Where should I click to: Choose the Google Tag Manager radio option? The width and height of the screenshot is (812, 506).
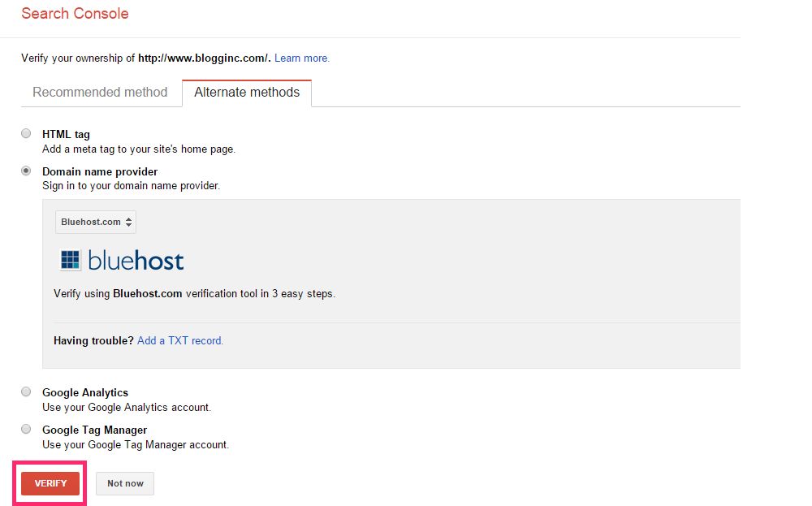26,429
